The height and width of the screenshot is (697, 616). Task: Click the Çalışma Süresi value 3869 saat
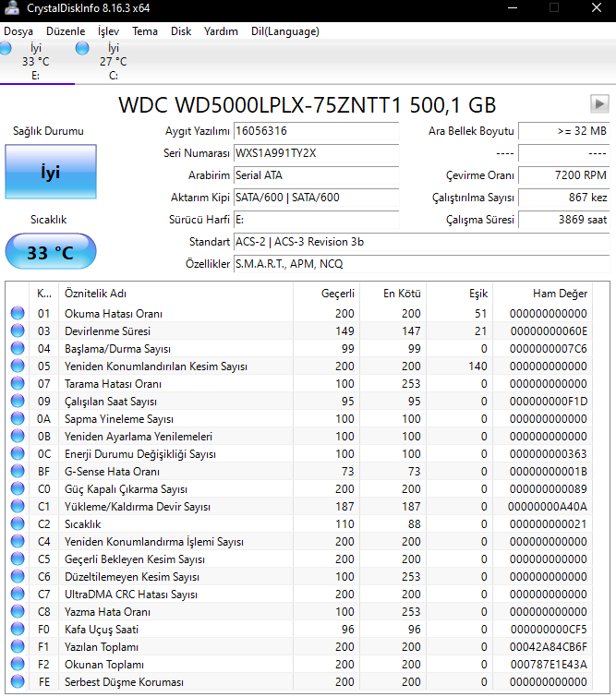pos(564,220)
